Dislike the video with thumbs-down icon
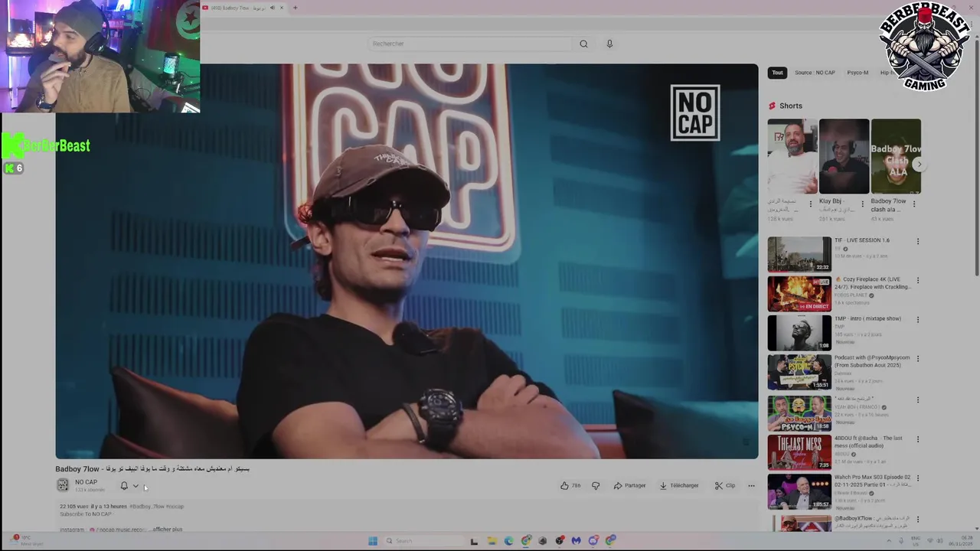 pyautogui.click(x=596, y=485)
